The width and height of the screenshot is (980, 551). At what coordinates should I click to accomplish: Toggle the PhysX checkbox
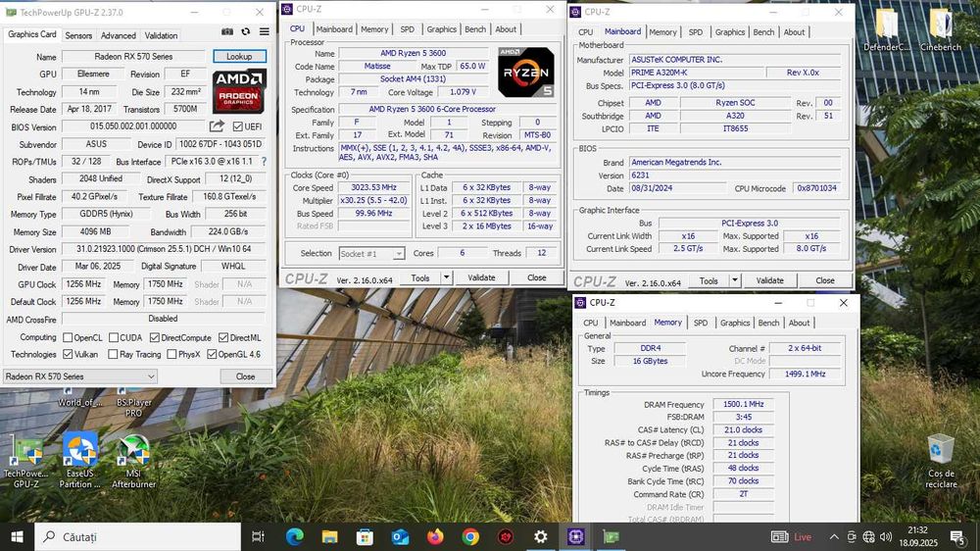point(171,354)
